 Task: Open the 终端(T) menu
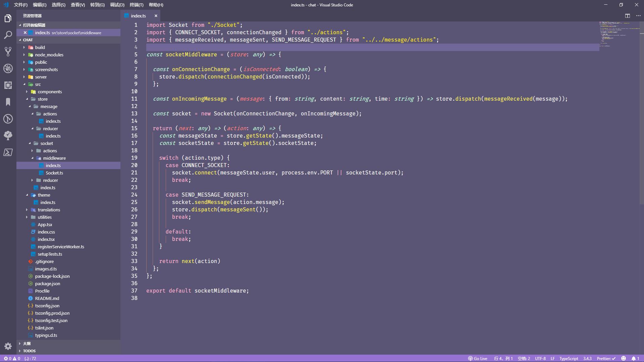tap(136, 5)
